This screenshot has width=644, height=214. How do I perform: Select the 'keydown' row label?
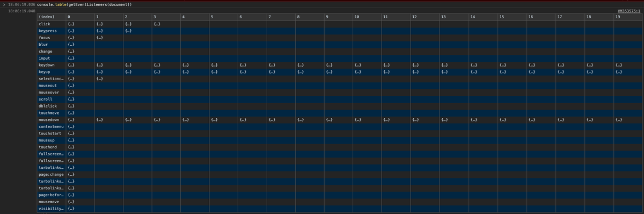point(47,65)
